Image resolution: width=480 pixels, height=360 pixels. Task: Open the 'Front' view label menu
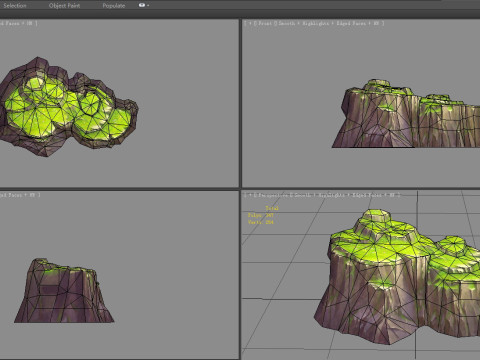point(265,23)
